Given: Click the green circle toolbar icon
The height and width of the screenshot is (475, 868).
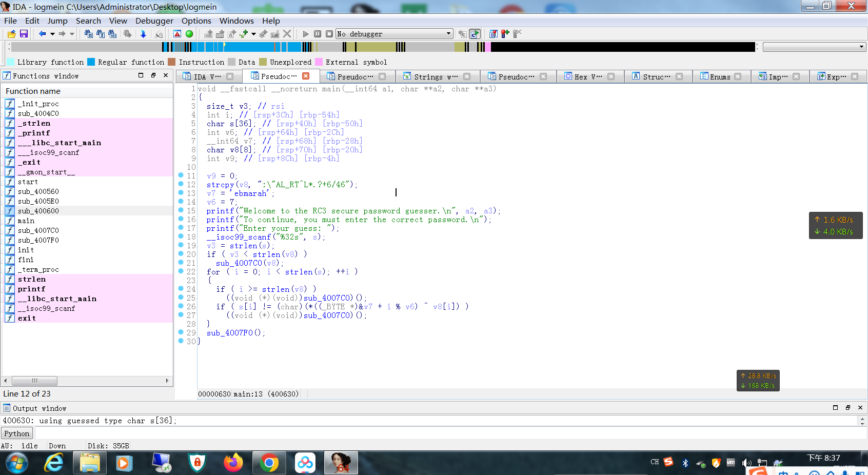Looking at the screenshot, I should click(x=189, y=34).
